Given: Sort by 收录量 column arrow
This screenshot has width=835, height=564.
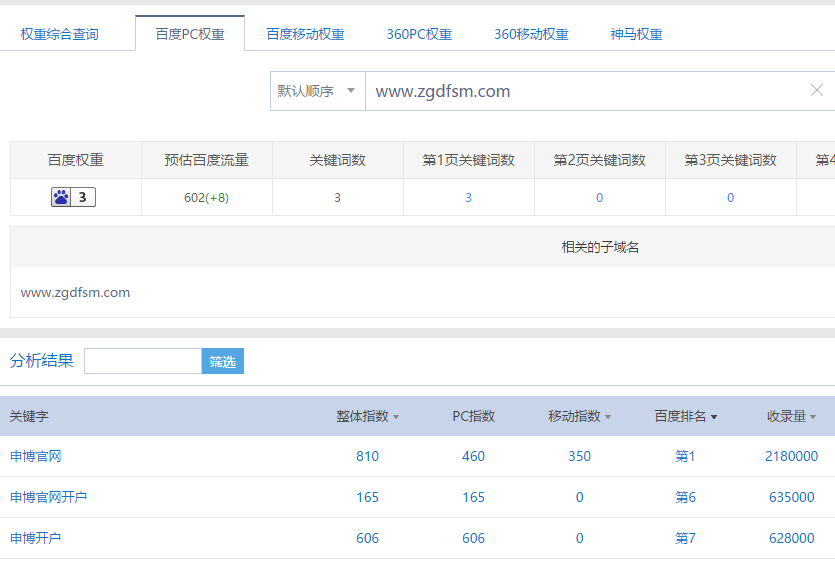Looking at the screenshot, I should pos(813,417).
